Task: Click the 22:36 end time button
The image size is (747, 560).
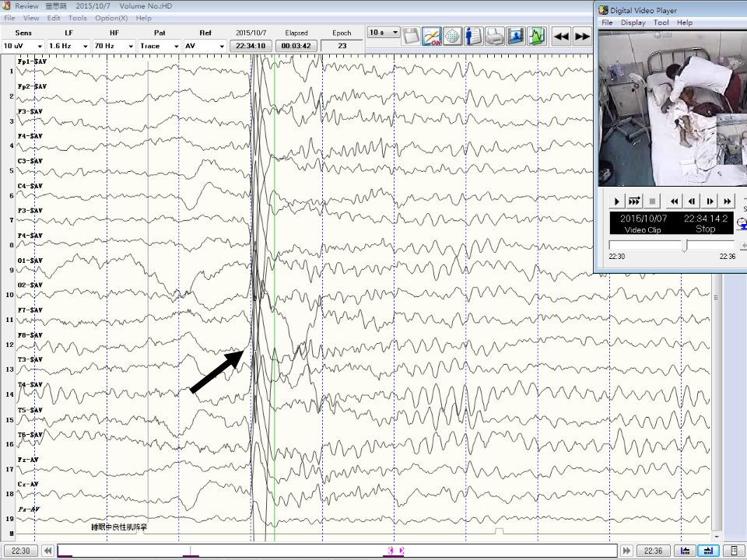Action: click(x=653, y=551)
